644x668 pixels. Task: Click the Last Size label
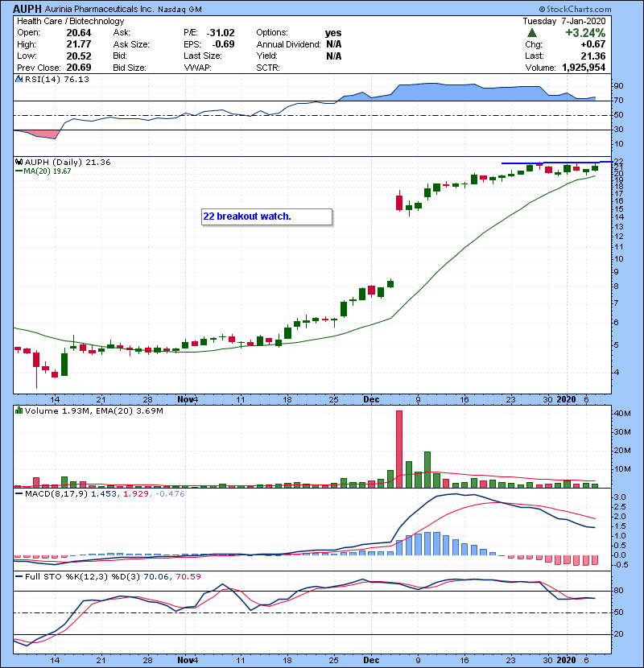202,56
